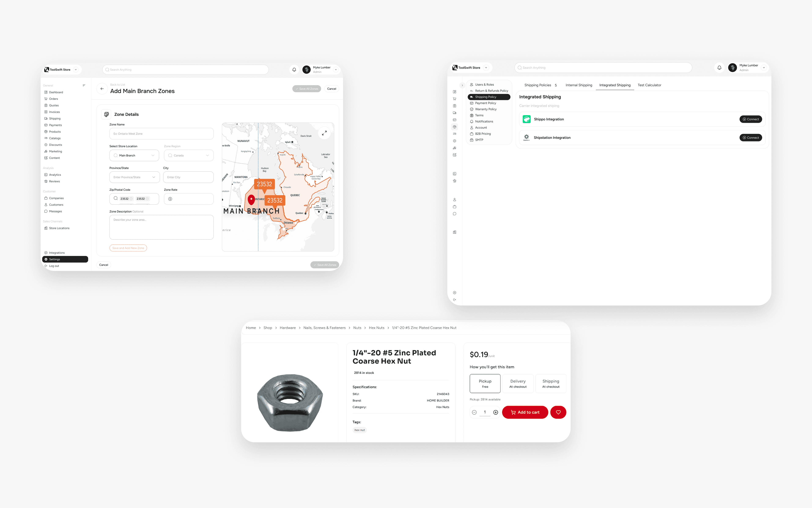Click Connect for Shipstation Integration
Viewport: 812px width, 508px height.
pyautogui.click(x=751, y=137)
